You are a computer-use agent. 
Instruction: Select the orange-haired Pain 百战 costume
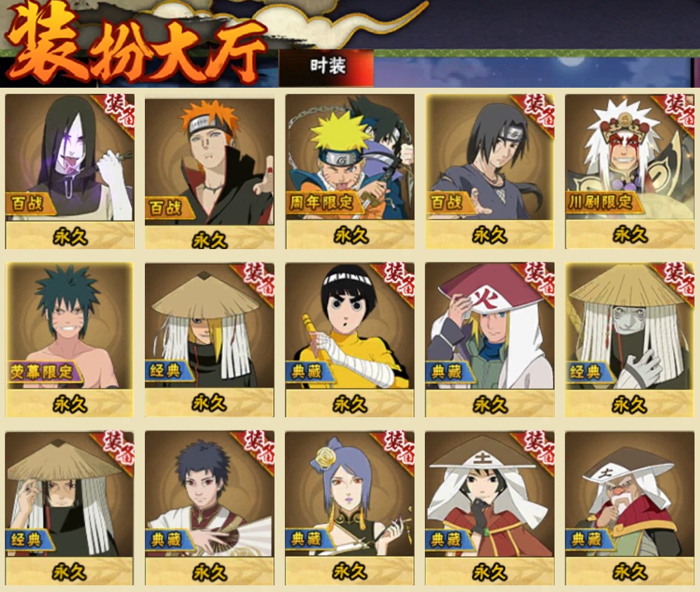[209, 174]
